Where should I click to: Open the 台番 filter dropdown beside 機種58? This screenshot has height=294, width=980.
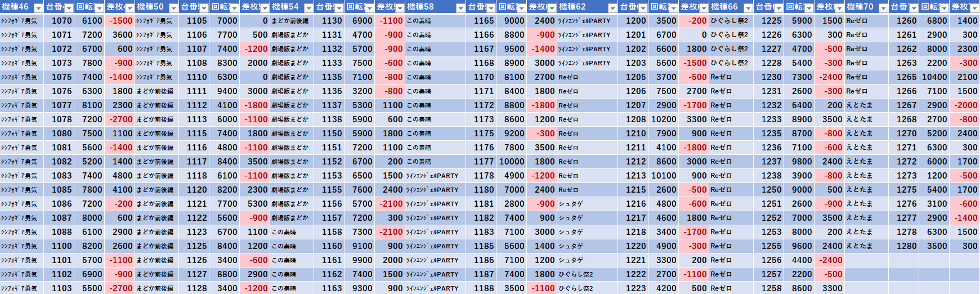(x=491, y=8)
